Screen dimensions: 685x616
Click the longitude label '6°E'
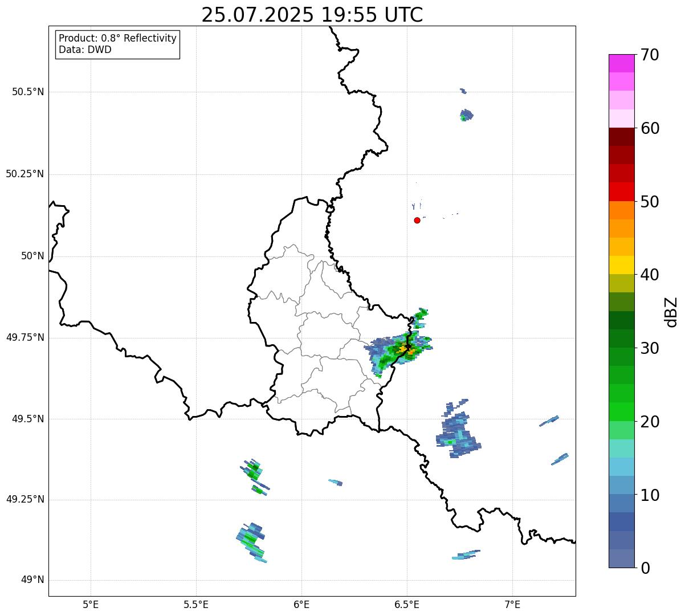click(x=301, y=605)
